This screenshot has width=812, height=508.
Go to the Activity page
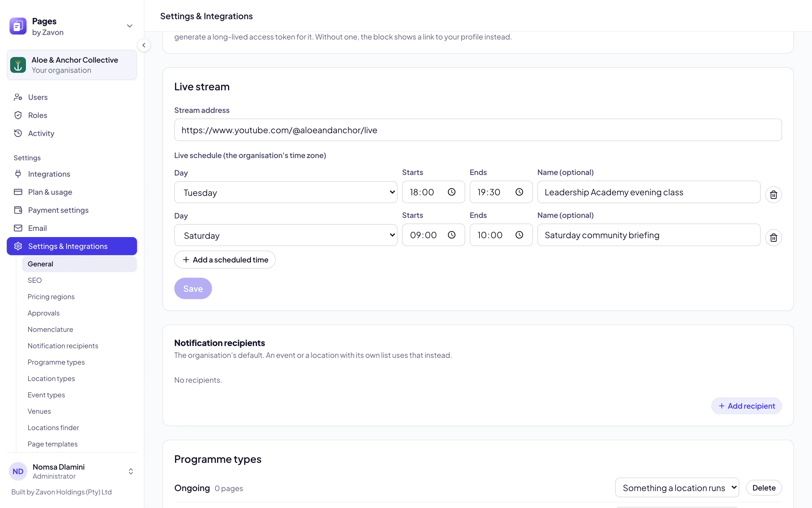coord(72,133)
